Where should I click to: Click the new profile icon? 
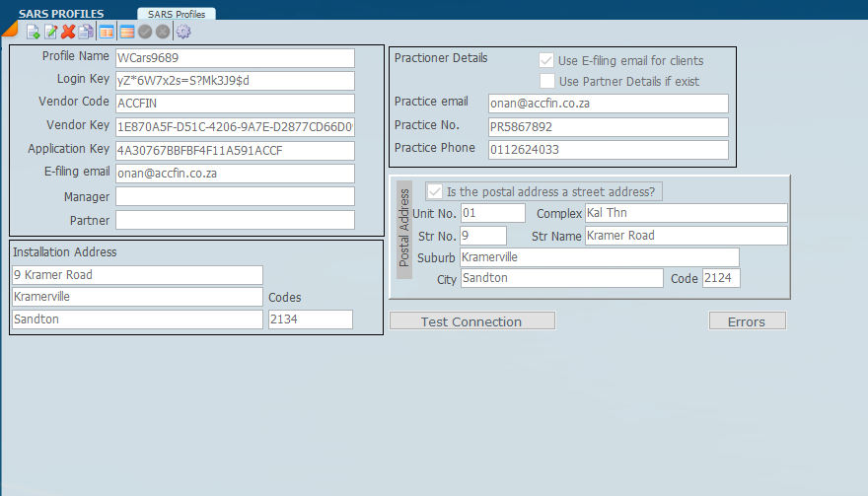[x=33, y=32]
